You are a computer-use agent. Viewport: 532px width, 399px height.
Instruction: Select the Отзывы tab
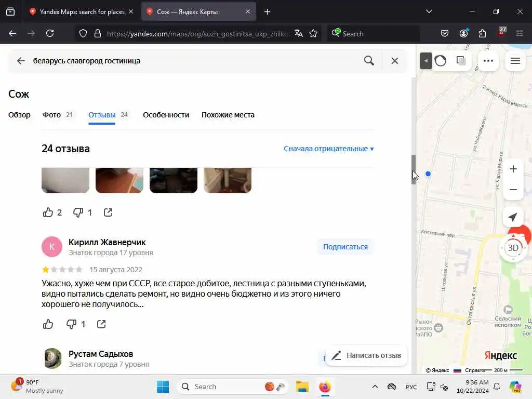(x=108, y=115)
